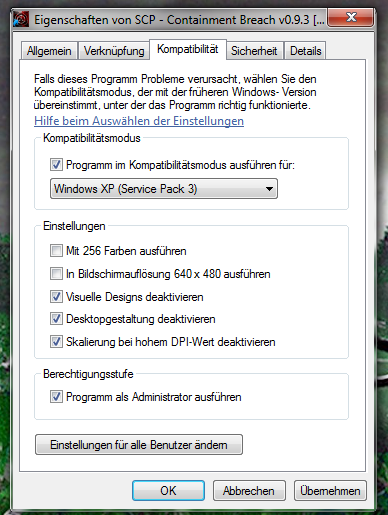The image size is (388, 515).
Task: Switch to the Allgemein tab
Action: [49, 51]
